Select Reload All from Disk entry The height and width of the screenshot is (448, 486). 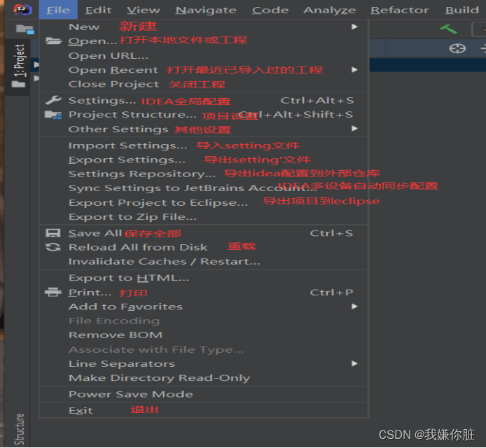[204, 247]
